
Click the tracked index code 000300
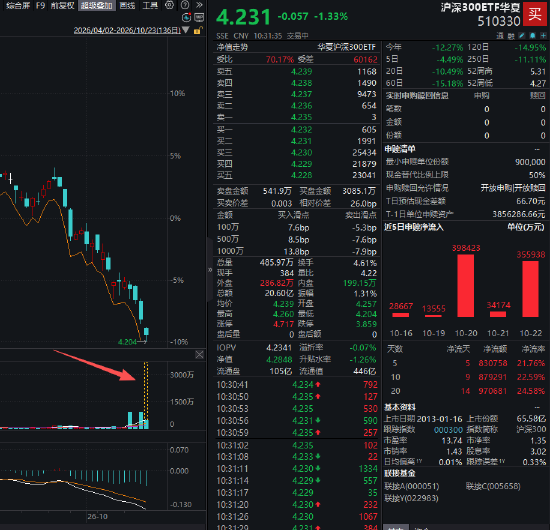point(448,429)
